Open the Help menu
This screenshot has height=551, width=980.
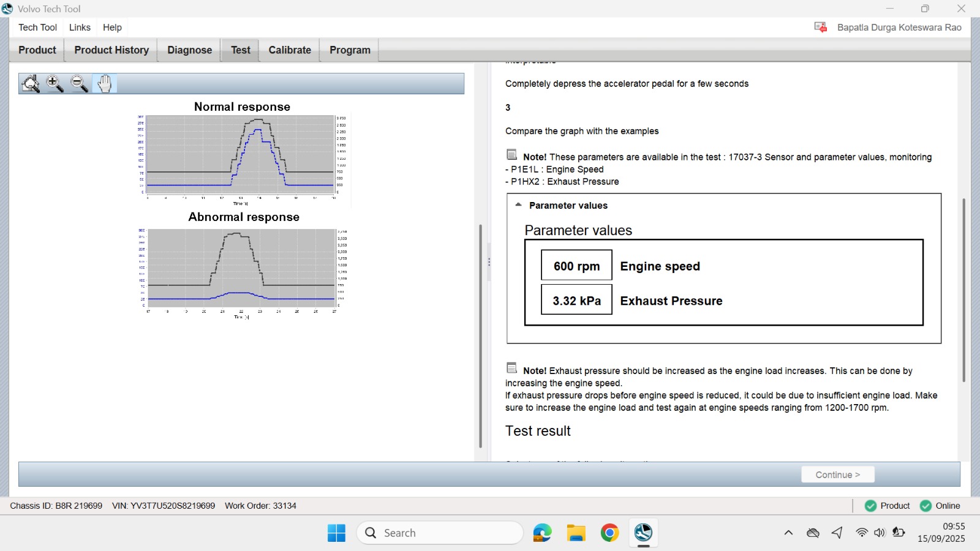tap(112, 28)
